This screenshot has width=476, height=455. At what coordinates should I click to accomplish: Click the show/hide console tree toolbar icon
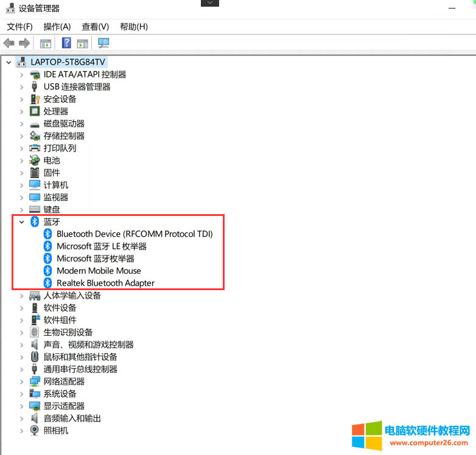coord(46,44)
